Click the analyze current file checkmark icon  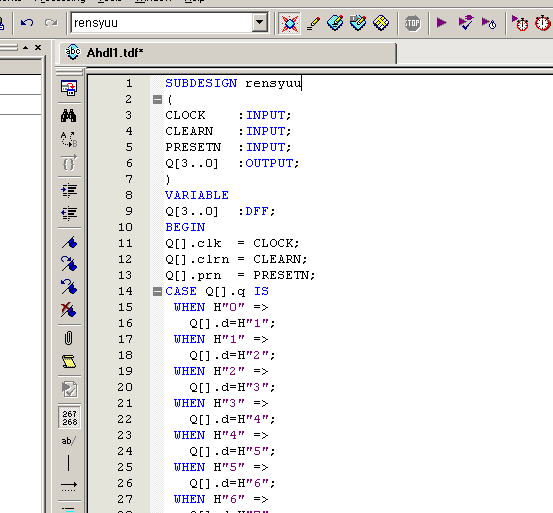[x=69, y=389]
